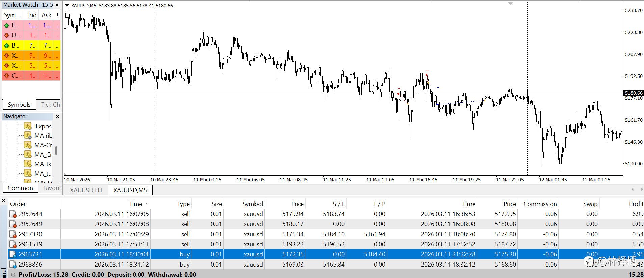Viewport: 644px width, 278px height.
Task: Select the XAUUSD,M5 chart tab
Action: (130, 190)
